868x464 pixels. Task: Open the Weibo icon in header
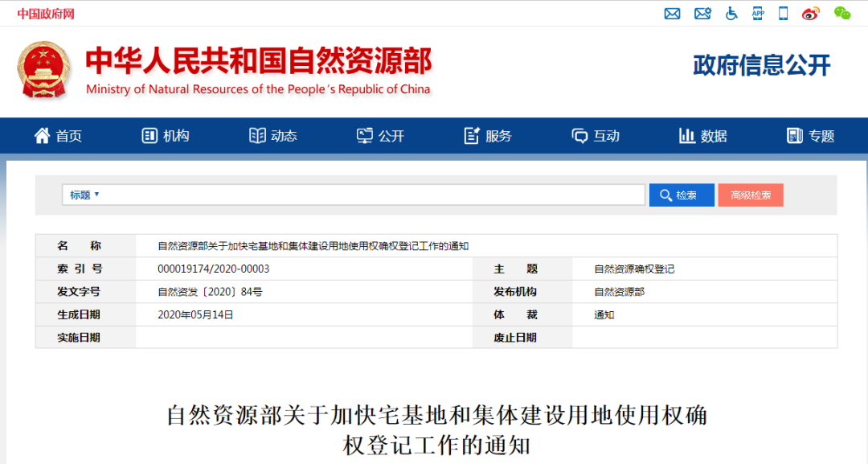coord(810,14)
